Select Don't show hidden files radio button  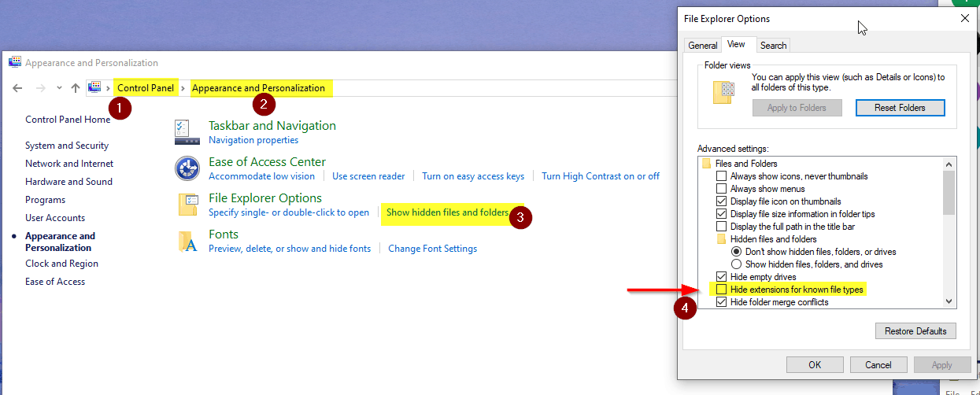point(737,252)
